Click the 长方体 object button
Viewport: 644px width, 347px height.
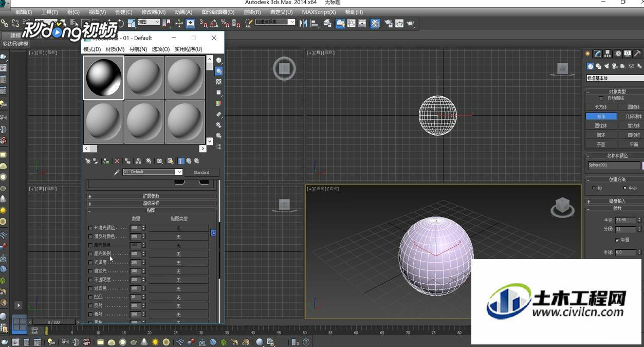point(601,107)
